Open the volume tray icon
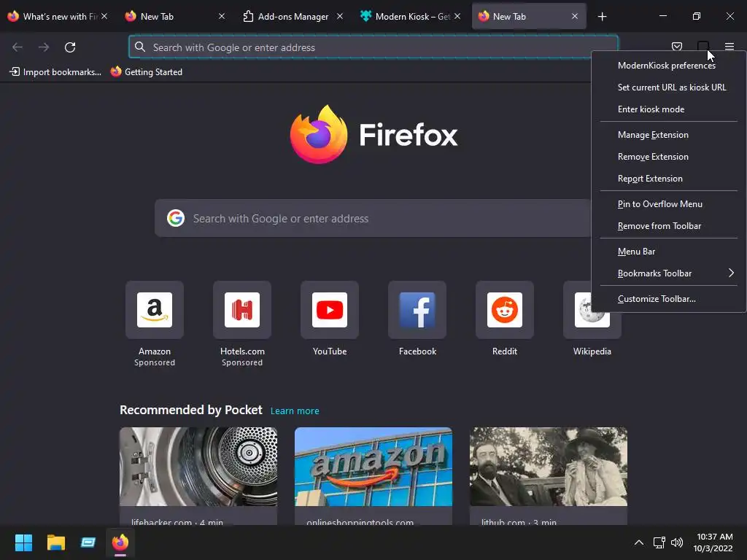 pos(676,542)
